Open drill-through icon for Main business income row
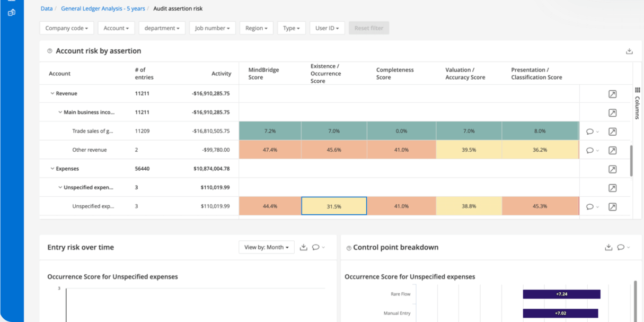The image size is (644, 322). point(612,113)
